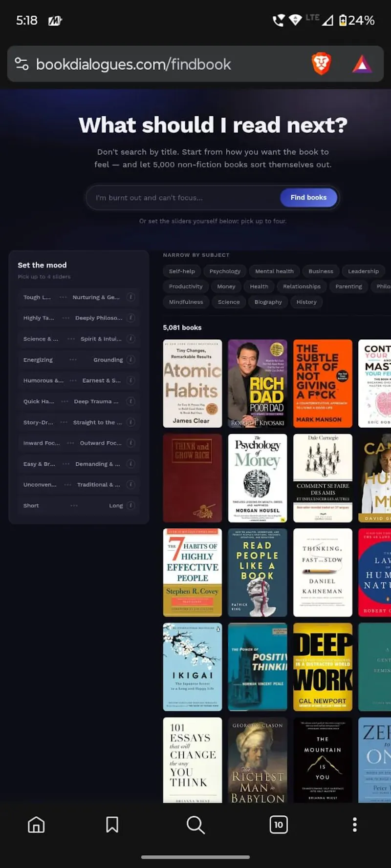Image resolution: width=391 pixels, height=868 pixels.
Task: Show info for Humorous / Earnest slider
Action: pos(130,380)
